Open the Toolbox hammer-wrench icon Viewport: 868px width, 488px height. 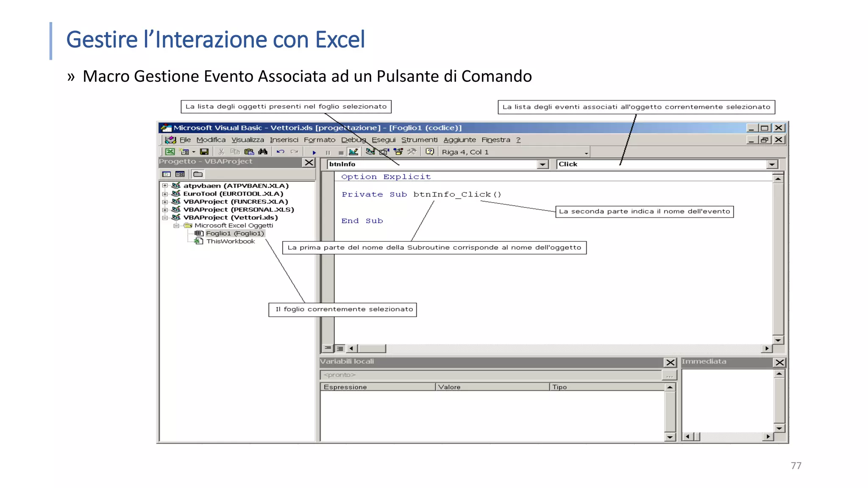point(412,152)
